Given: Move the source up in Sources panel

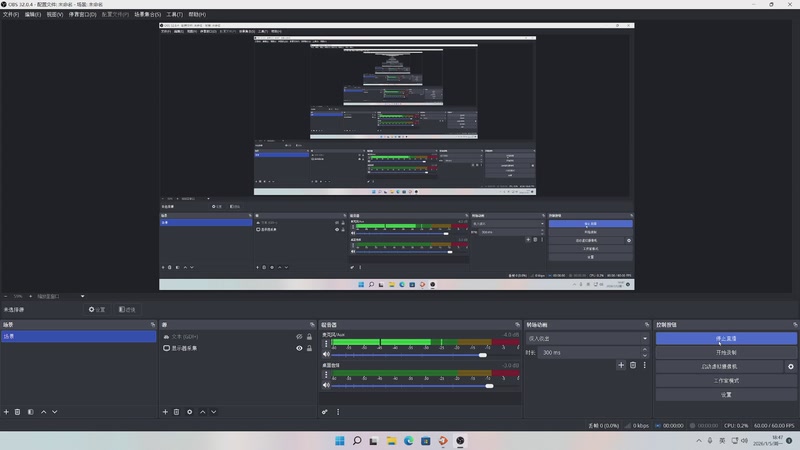Looking at the screenshot, I should coord(203,412).
